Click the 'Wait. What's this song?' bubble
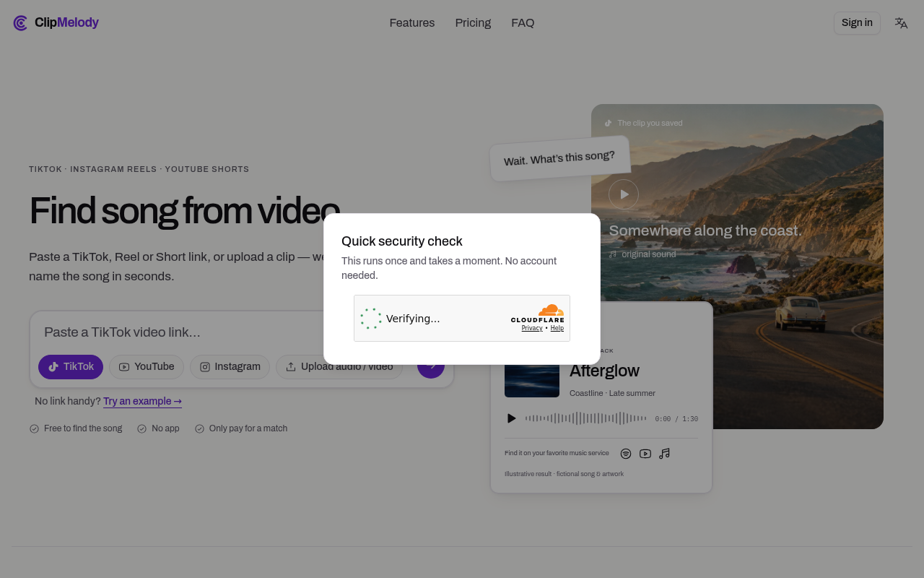Viewport: 924px width, 578px height. 559,158
